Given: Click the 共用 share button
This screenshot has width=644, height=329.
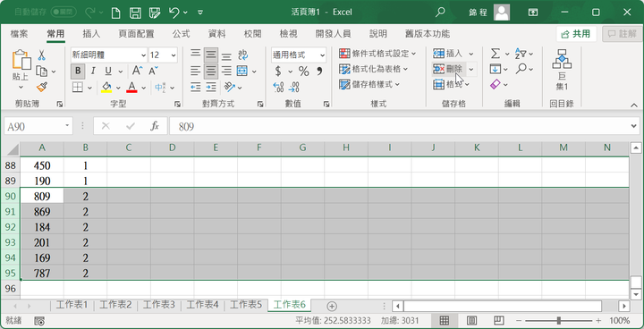Looking at the screenshot, I should click(576, 34).
